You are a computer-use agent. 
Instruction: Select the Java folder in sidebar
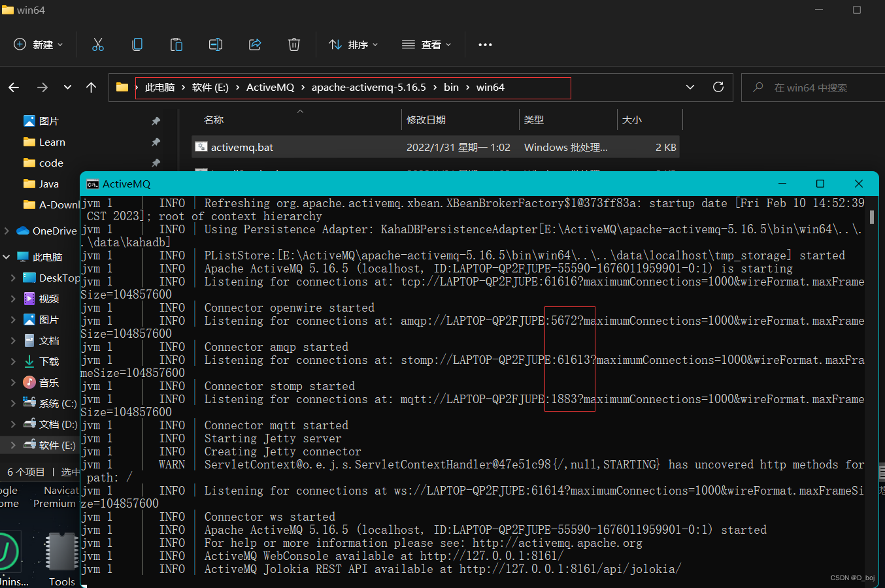click(48, 184)
